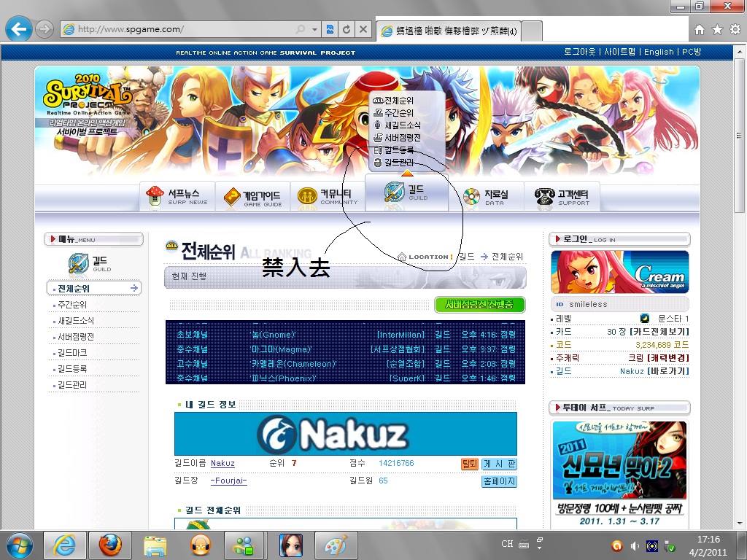Open 새길드소식 in left sidebar menu
This screenshot has width=747, height=560.
(76, 321)
